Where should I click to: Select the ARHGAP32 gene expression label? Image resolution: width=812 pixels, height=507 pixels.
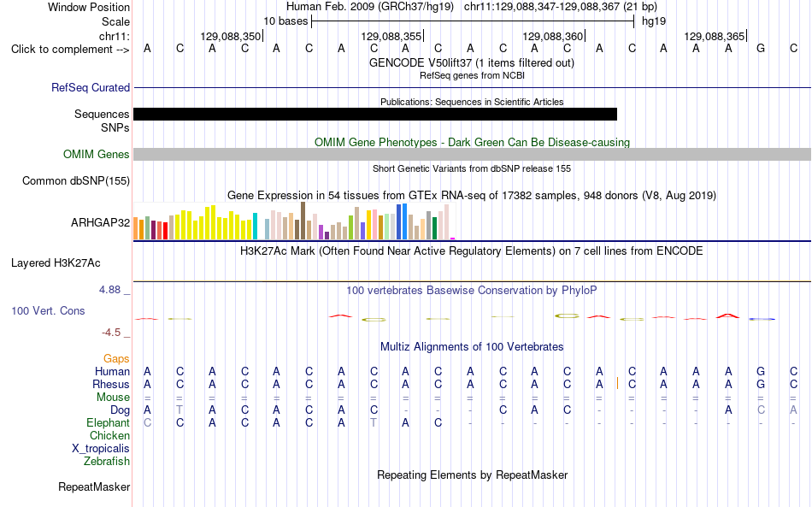pos(100,222)
